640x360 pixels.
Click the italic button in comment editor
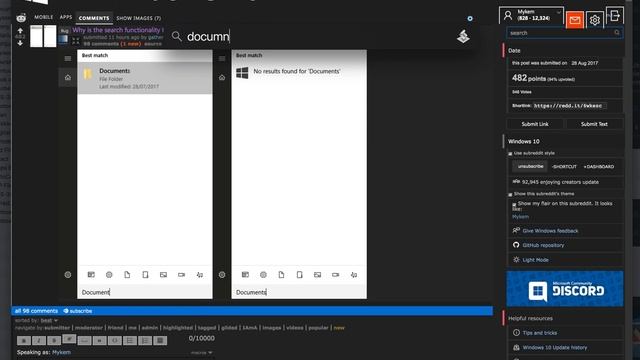point(39,340)
